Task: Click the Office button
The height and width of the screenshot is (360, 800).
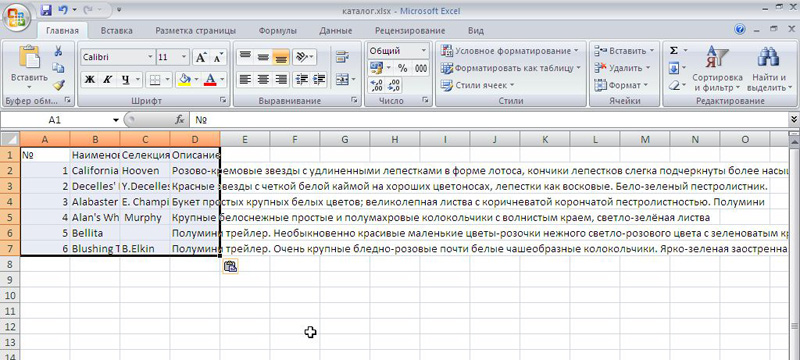Action: 17,17
